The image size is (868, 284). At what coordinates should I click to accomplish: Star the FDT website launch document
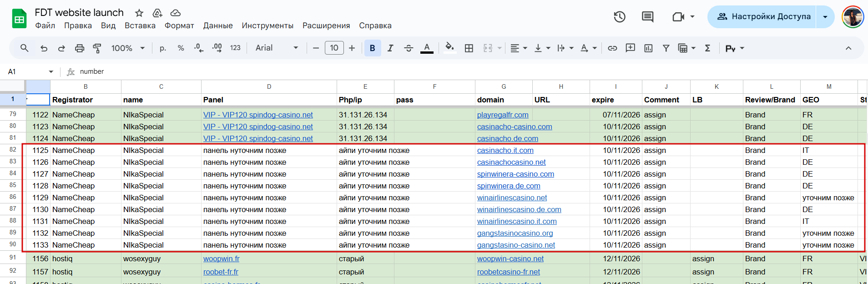point(139,13)
